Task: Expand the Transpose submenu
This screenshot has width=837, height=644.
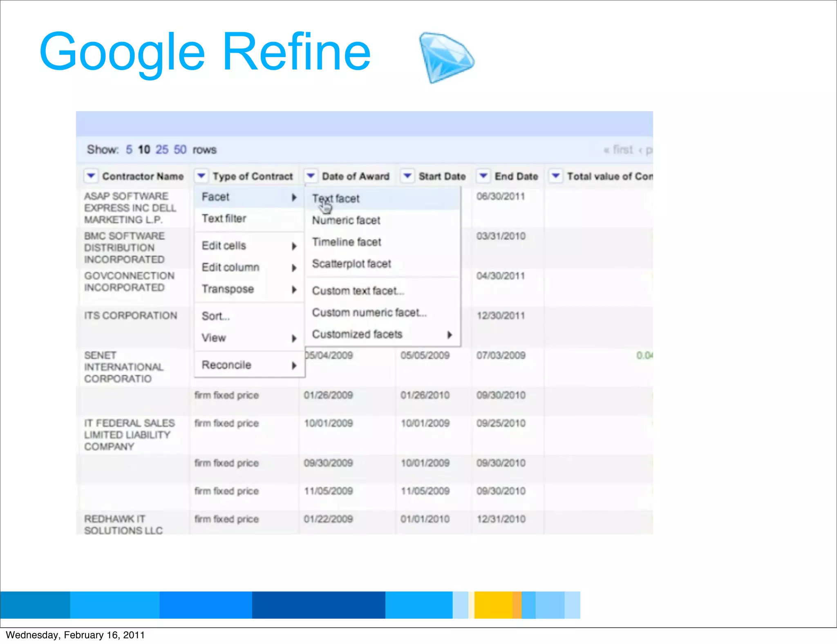Action: tap(249, 289)
